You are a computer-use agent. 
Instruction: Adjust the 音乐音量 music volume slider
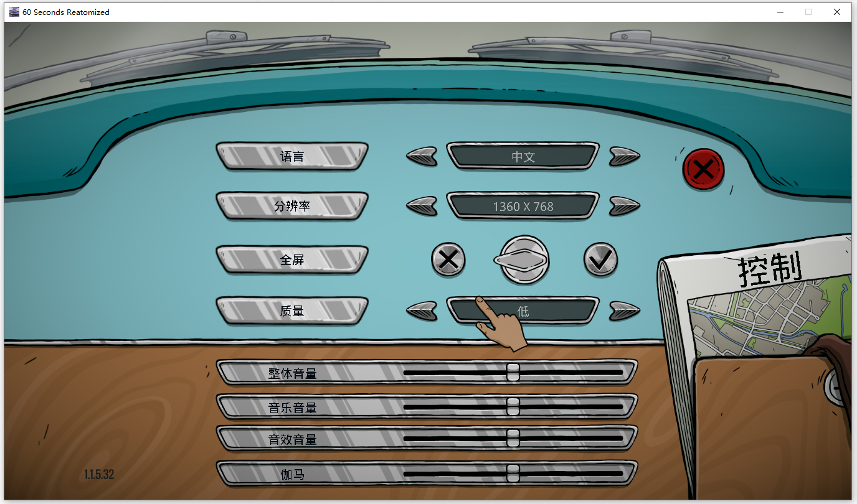click(x=513, y=406)
